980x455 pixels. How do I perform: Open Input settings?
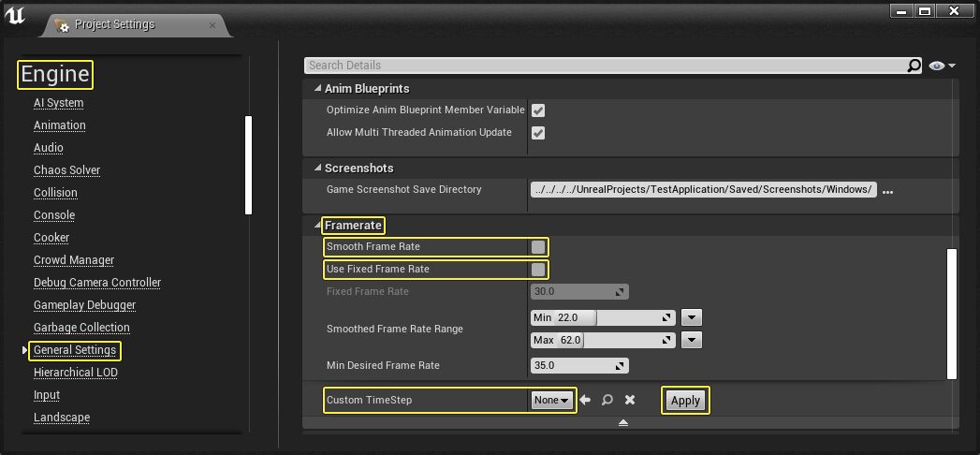[46, 395]
